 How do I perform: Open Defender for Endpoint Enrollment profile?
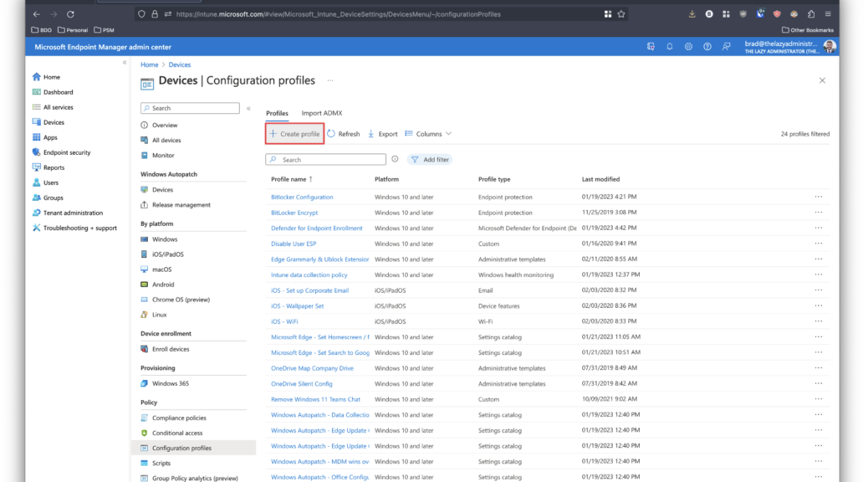tap(317, 228)
